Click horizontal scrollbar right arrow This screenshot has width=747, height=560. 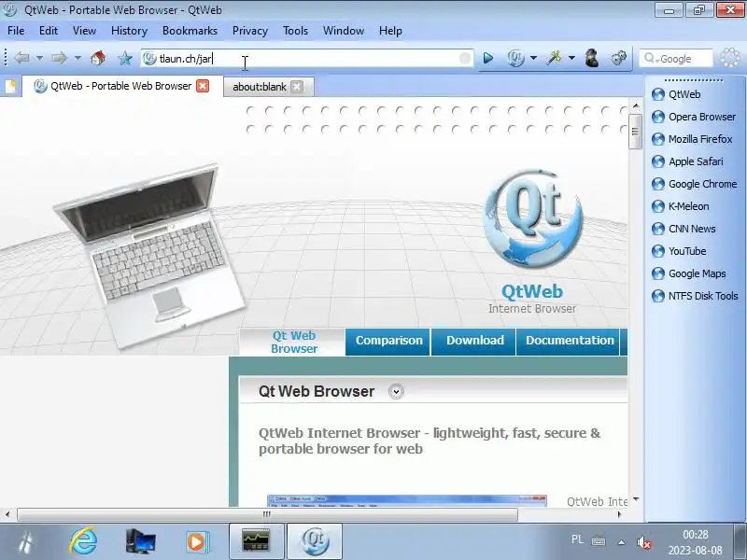(x=619, y=514)
